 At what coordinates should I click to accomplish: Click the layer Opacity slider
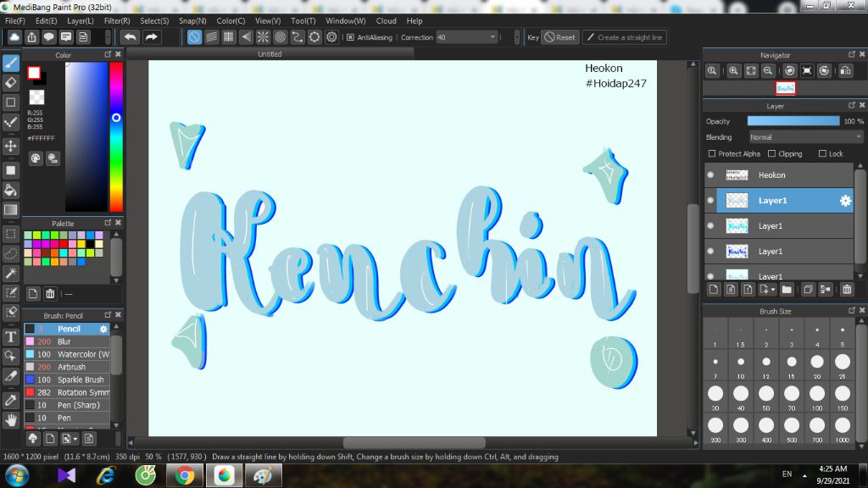point(793,121)
